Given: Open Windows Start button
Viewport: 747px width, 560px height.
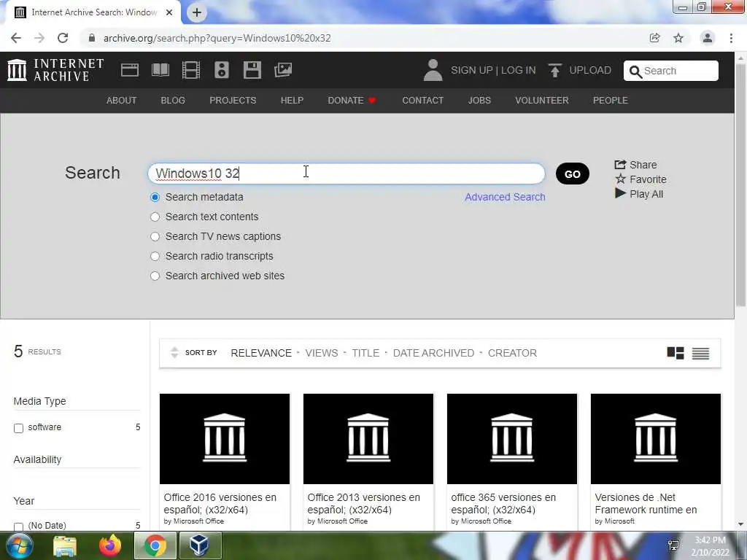Looking at the screenshot, I should click(18, 545).
